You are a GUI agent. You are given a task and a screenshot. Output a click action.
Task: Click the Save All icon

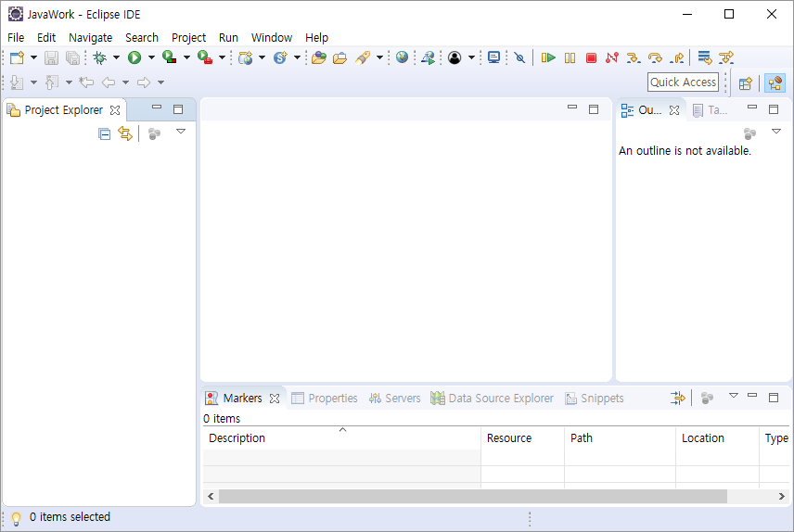[x=73, y=57]
